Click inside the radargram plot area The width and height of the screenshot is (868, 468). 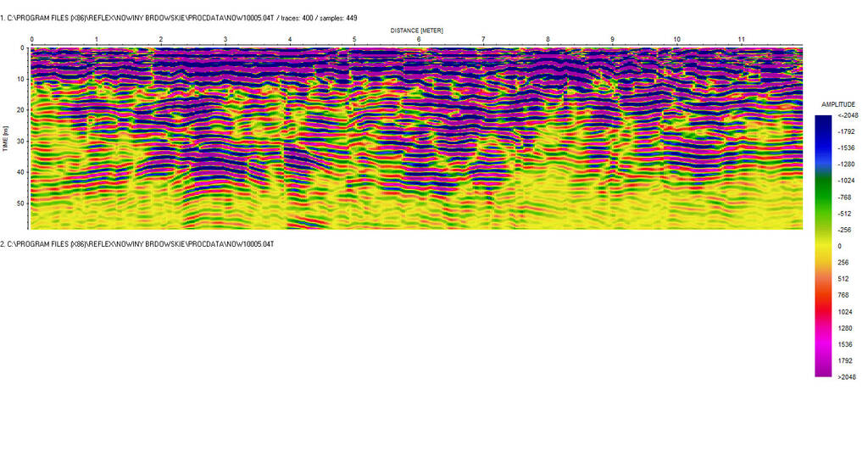click(x=415, y=136)
